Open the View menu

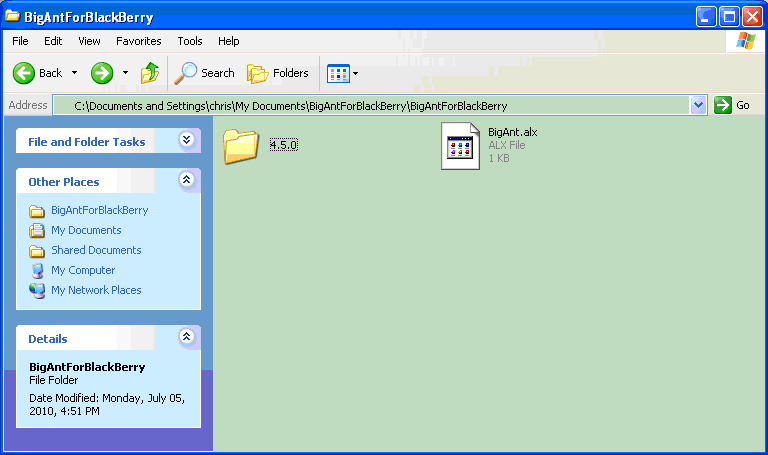(x=89, y=41)
